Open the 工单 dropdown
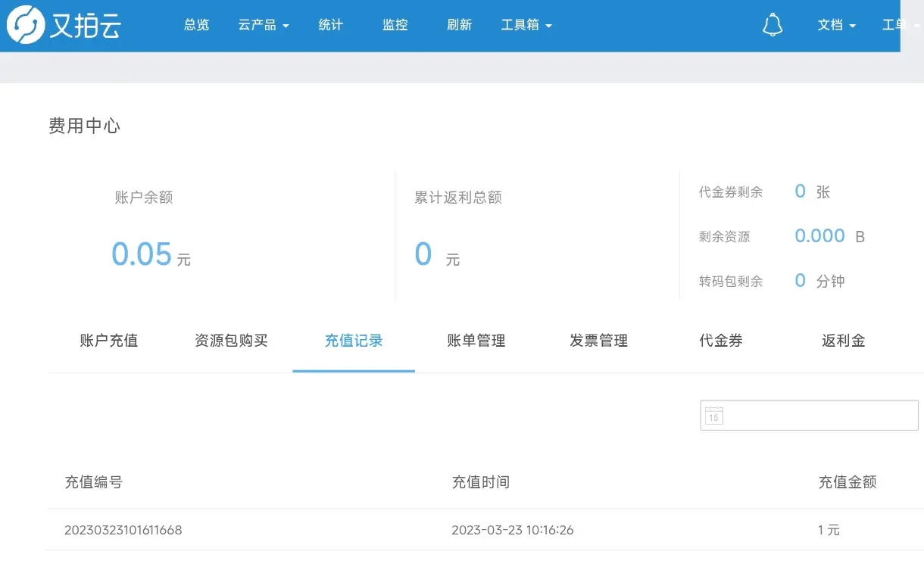Image resolution: width=924 pixels, height=564 pixels. (901, 25)
